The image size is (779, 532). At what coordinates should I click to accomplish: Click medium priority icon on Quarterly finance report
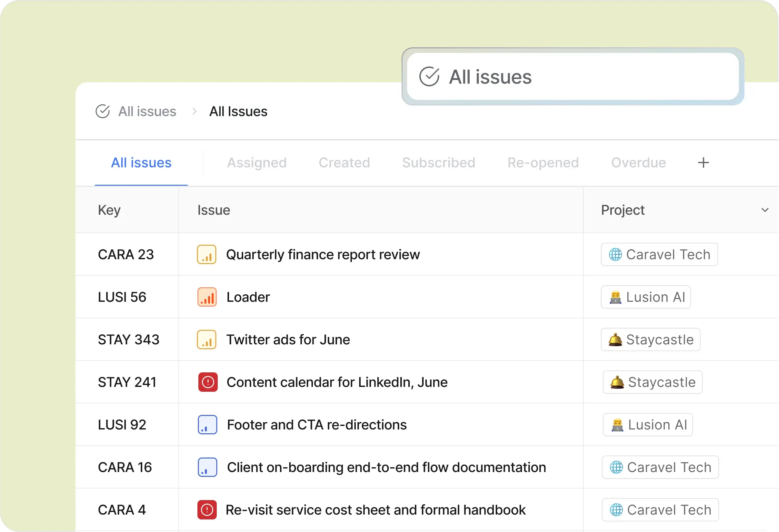point(206,254)
